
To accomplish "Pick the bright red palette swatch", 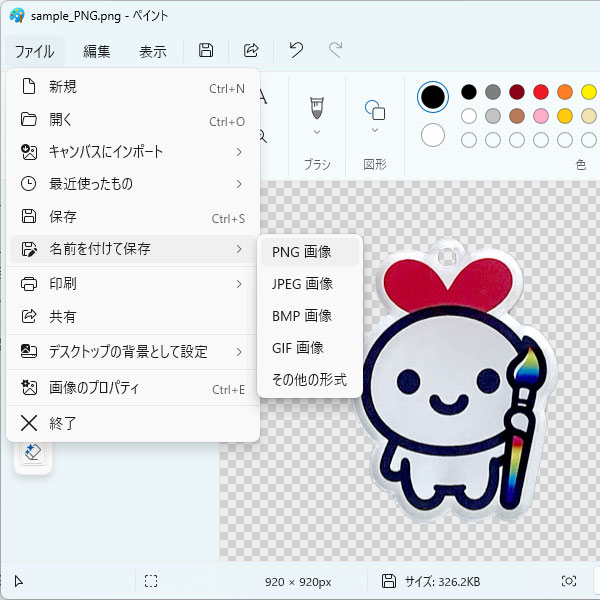I will pos(541,92).
